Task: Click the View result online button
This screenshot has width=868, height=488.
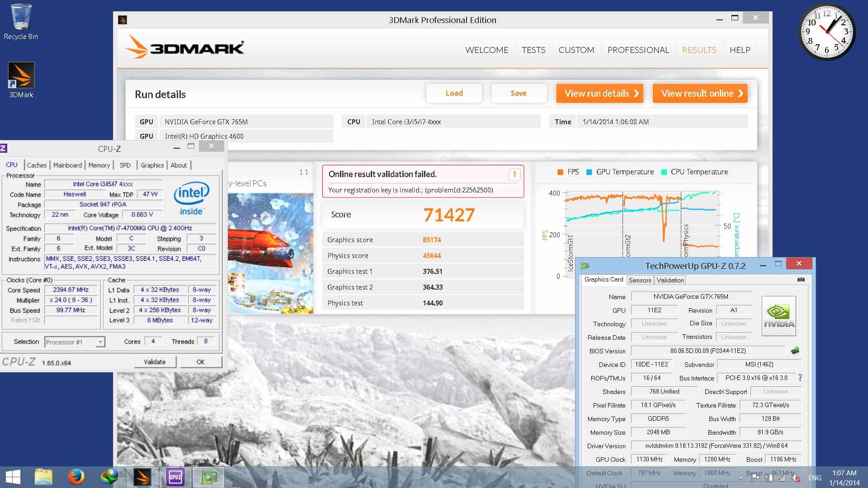Action: 700,94
